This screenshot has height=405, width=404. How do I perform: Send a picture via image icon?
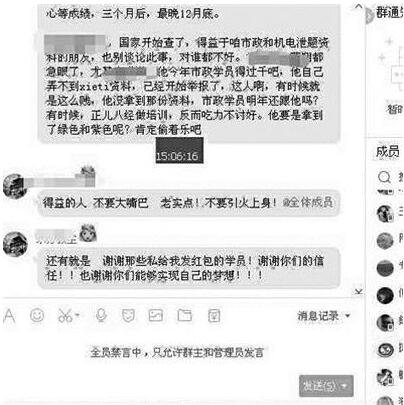click(x=156, y=315)
